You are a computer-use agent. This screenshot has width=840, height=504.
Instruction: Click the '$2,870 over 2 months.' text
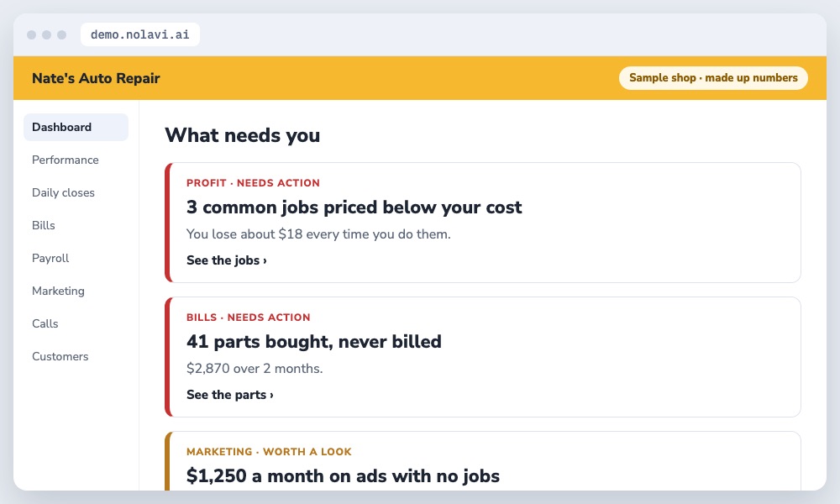click(x=255, y=369)
